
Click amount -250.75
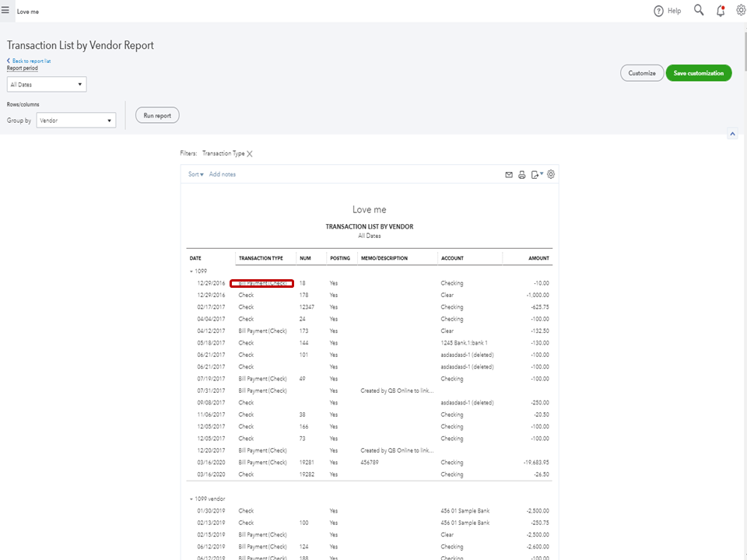tap(540, 523)
